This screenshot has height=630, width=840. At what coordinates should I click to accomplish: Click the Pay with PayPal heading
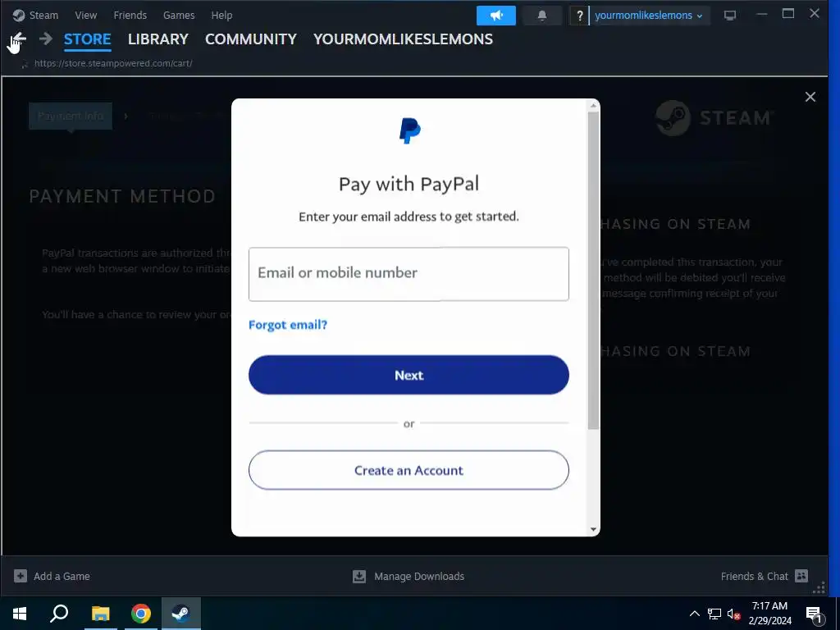coord(409,185)
